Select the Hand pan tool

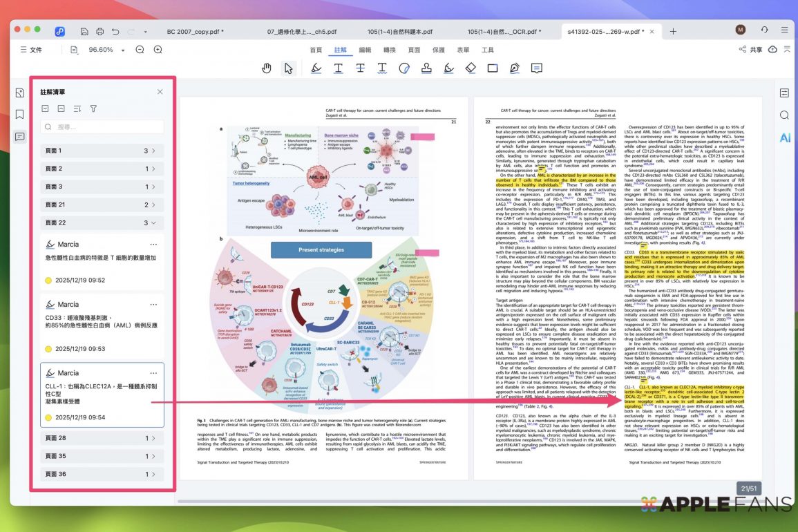click(x=267, y=68)
